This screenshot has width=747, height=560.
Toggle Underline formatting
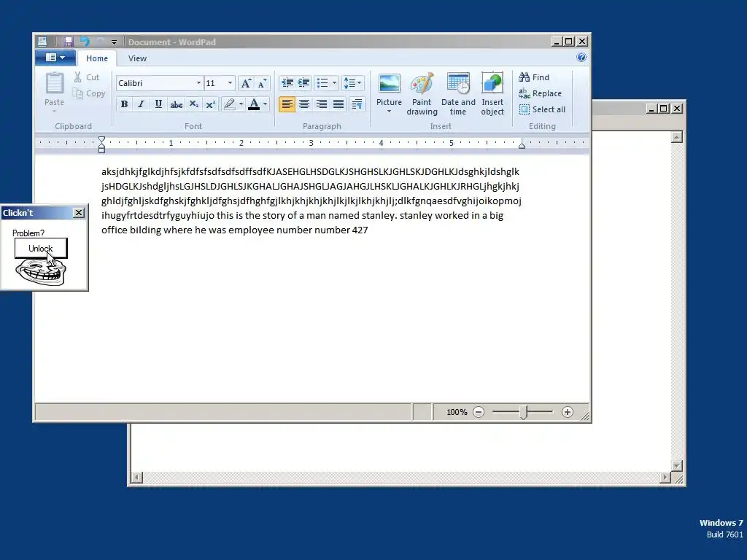(158, 104)
